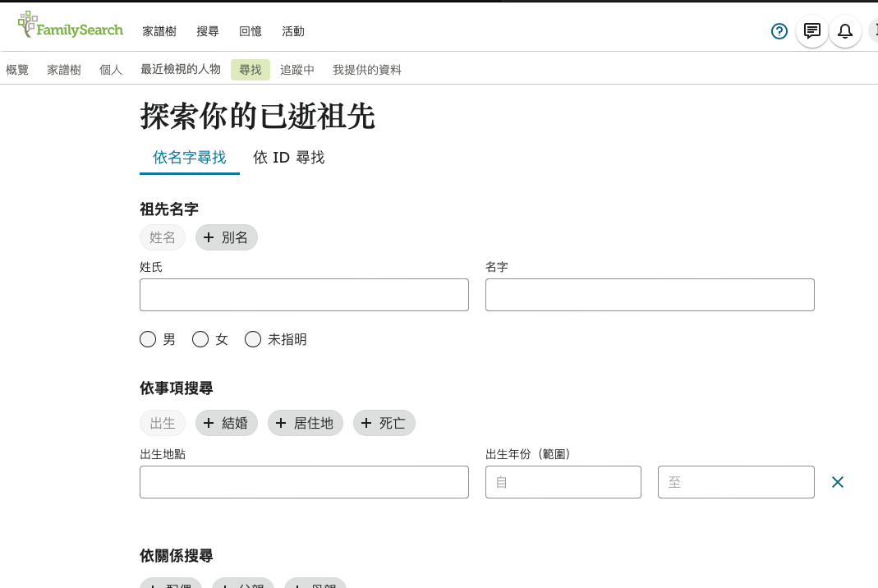
Task: Click the birth year 自 field
Action: 563,482
